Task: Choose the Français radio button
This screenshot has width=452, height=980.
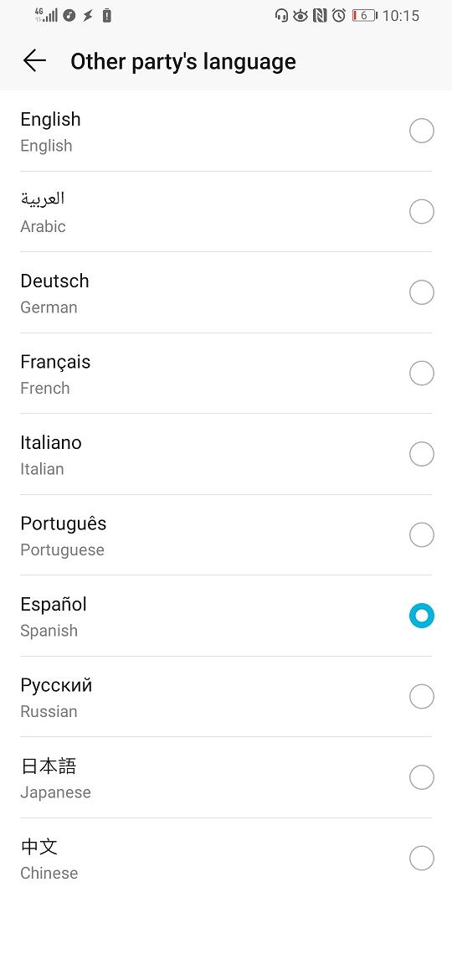Action: (x=421, y=373)
